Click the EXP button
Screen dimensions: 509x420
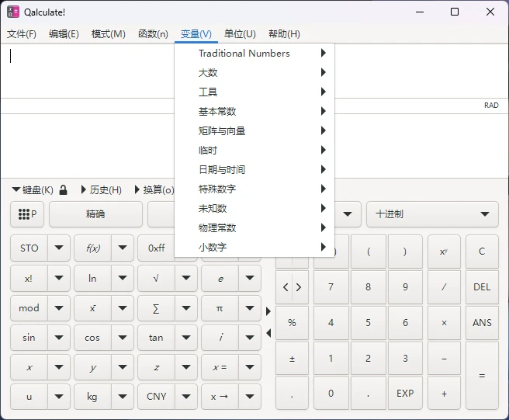(405, 394)
